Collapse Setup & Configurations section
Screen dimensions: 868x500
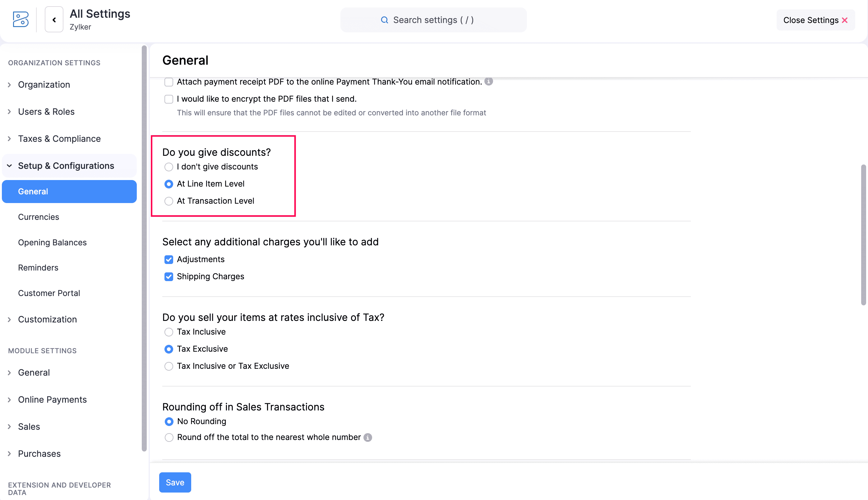coord(66,166)
